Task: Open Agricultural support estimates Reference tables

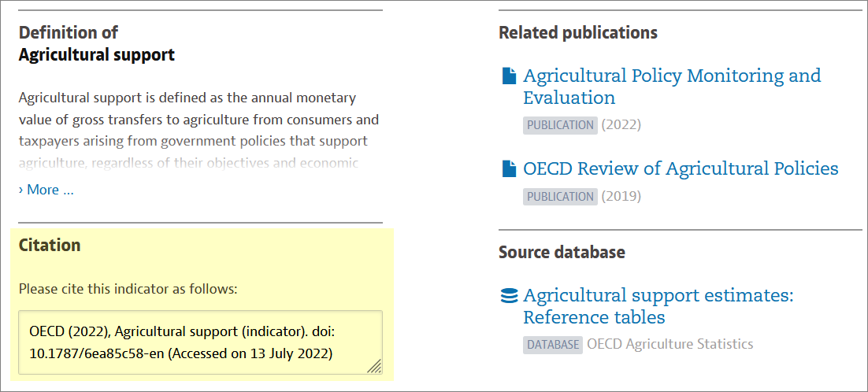Action: pyautogui.click(x=658, y=306)
